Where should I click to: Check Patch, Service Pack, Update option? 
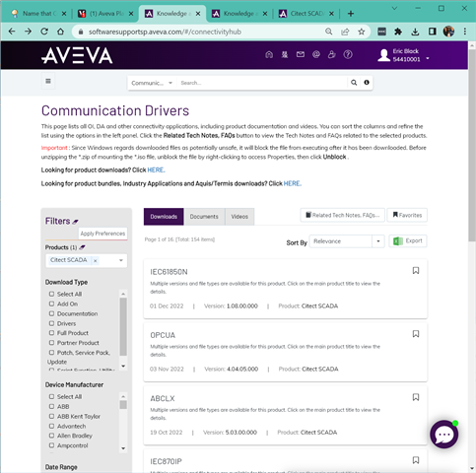tap(51, 353)
